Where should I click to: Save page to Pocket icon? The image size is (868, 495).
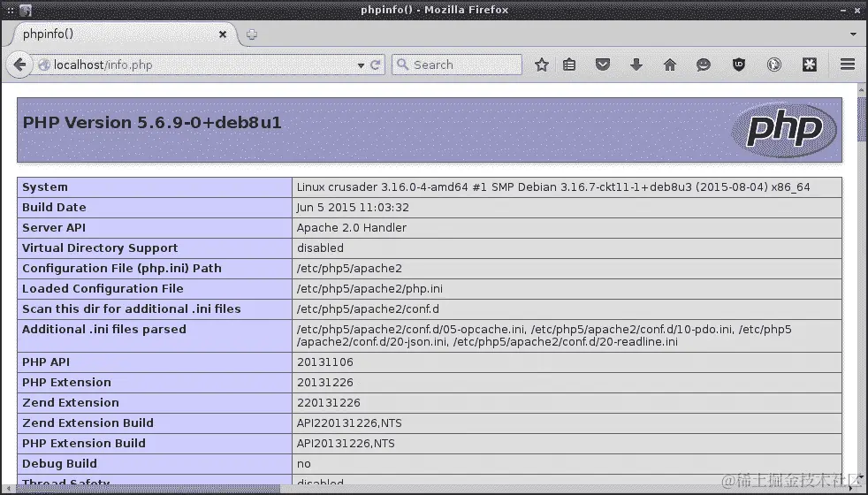[603, 65]
